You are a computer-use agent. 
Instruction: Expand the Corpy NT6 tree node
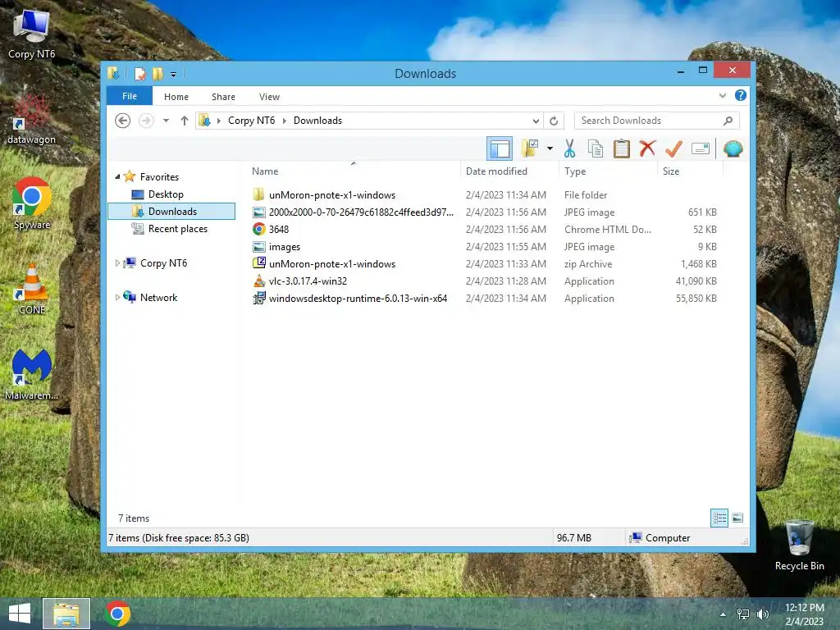[117, 263]
